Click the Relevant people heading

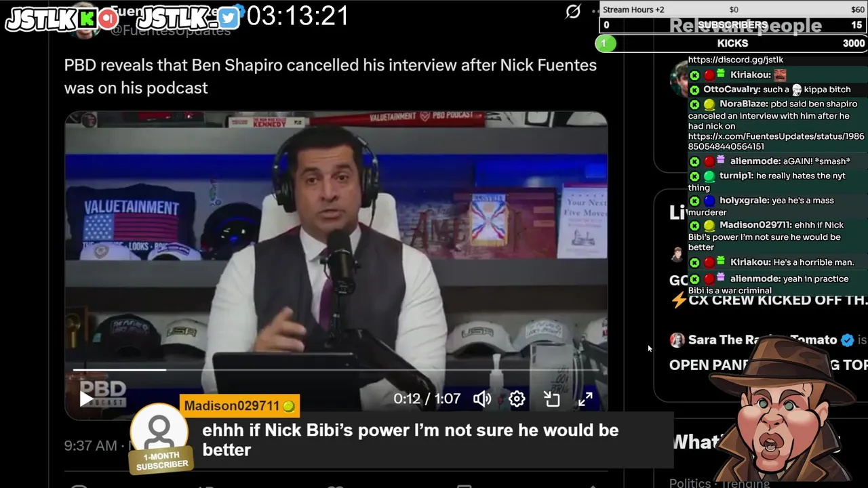click(x=746, y=26)
